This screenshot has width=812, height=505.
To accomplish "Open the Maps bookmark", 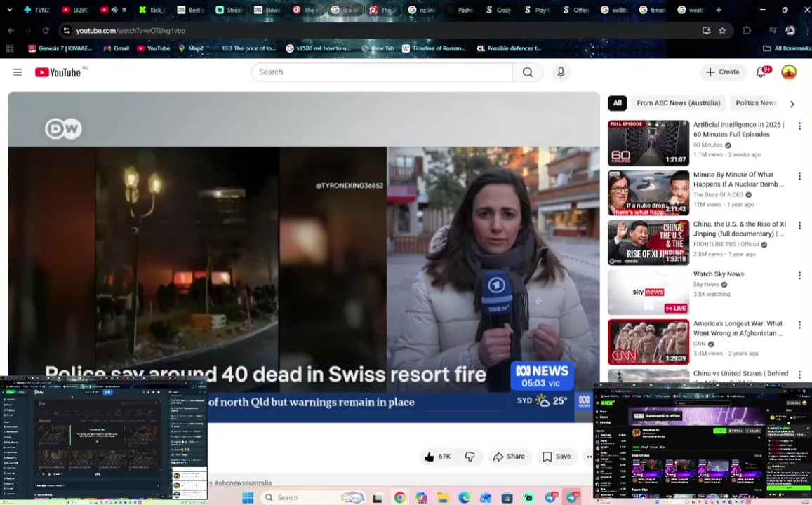I will click(x=191, y=48).
